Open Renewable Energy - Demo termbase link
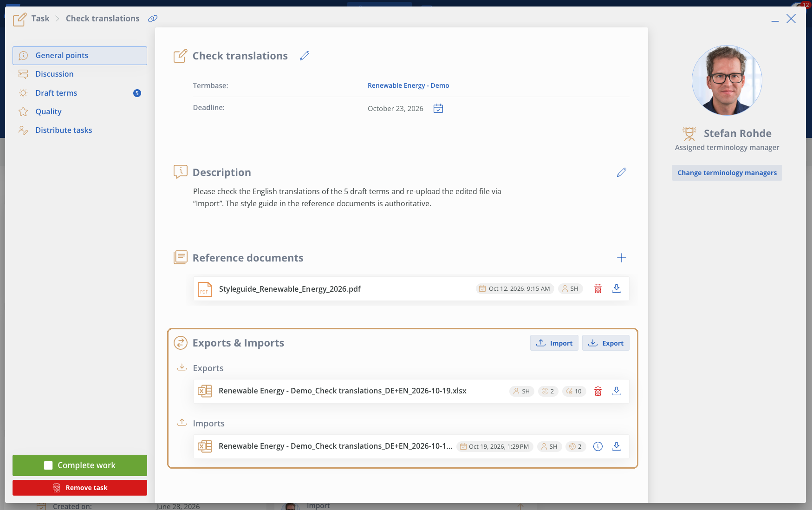 (x=409, y=85)
